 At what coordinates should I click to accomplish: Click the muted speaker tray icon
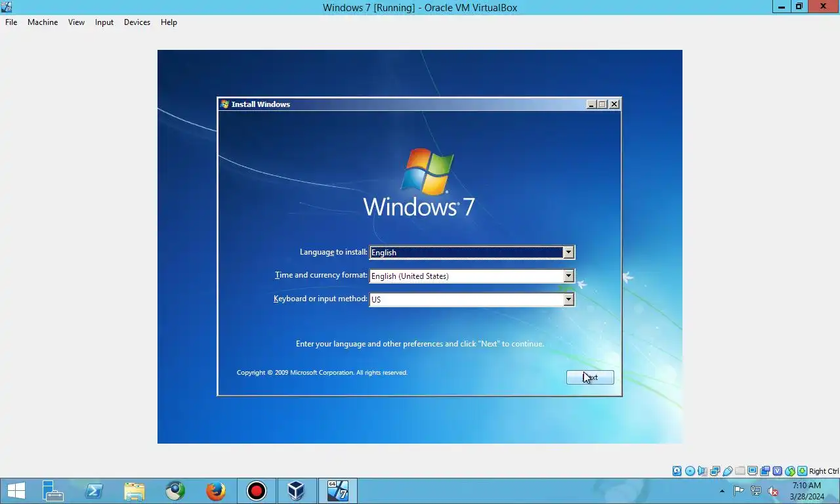pos(773,491)
